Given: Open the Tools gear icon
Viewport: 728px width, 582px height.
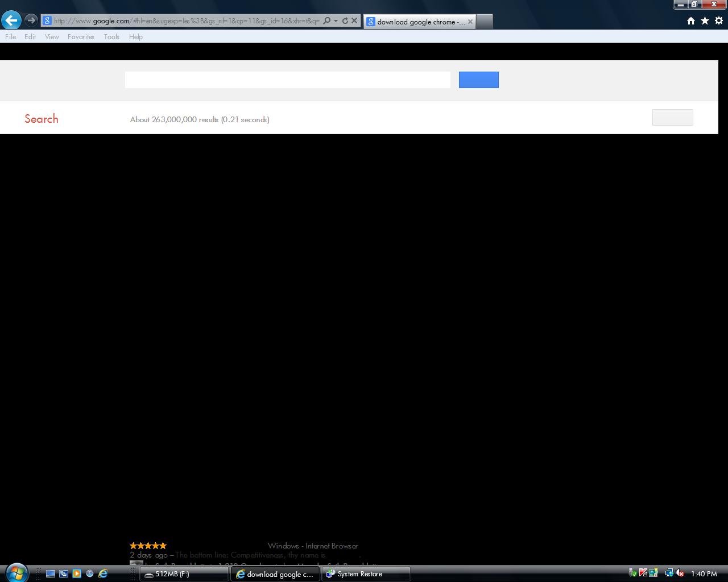Looking at the screenshot, I should point(719,21).
